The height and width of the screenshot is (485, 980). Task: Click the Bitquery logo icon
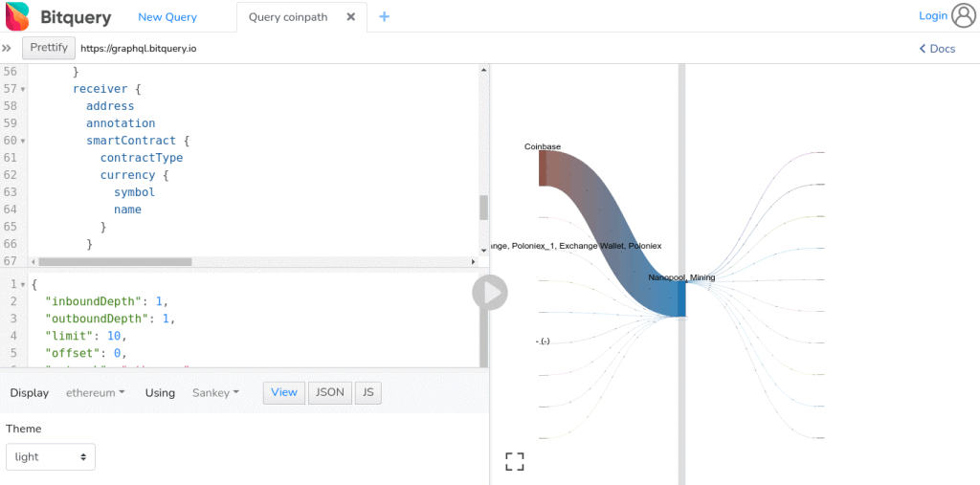pyautogui.click(x=17, y=16)
